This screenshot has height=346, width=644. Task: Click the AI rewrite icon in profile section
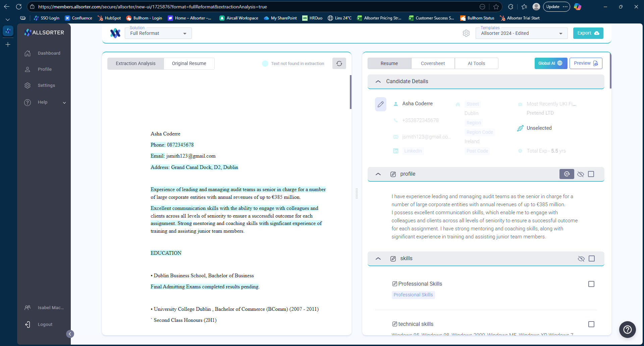coord(567,174)
